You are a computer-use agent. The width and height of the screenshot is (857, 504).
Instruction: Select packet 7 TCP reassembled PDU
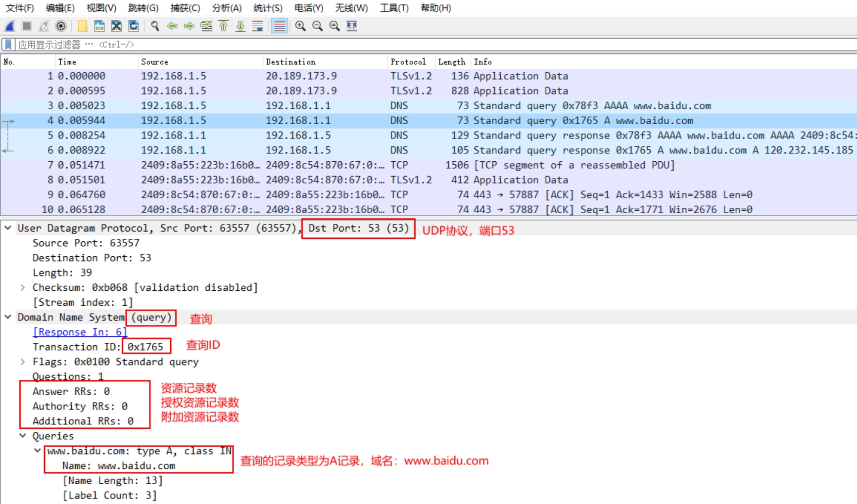pyautogui.click(x=428, y=165)
